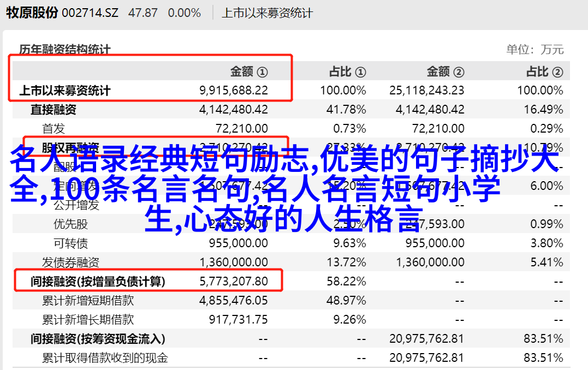Click the total amount 9,915,688.22
Image resolution: width=588 pixels, height=370 pixels.
(x=234, y=91)
